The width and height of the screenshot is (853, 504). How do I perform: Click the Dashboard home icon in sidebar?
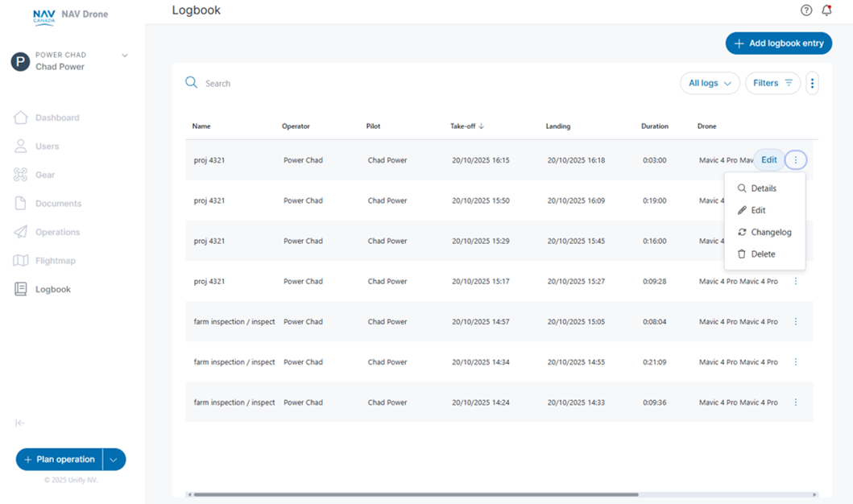(x=21, y=118)
